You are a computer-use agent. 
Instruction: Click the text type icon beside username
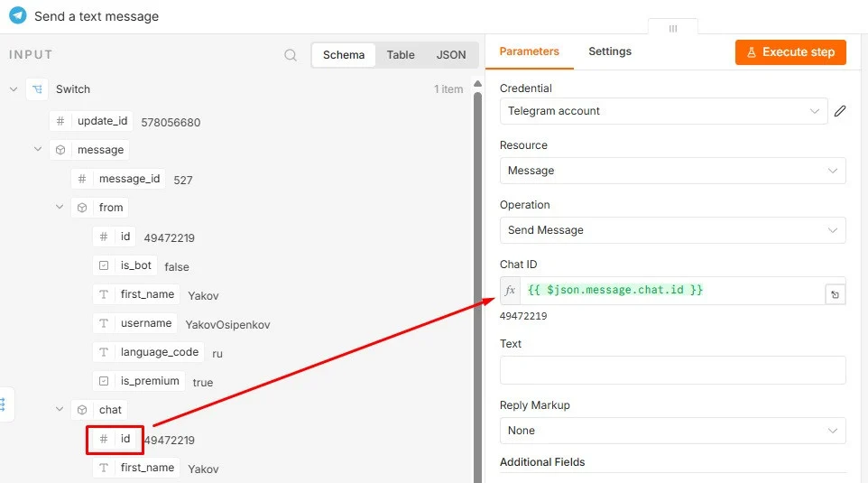pos(104,323)
